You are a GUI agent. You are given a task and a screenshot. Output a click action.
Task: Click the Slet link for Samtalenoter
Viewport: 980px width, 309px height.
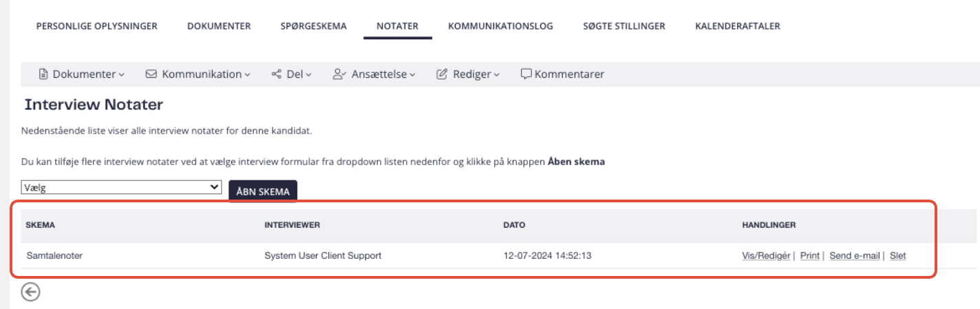click(x=898, y=255)
